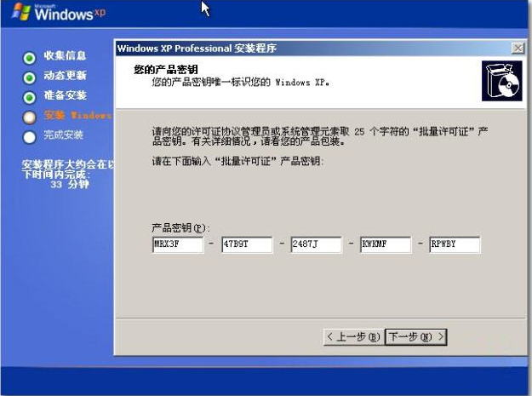This screenshot has height=396, width=532.
Task: Click the 33 分钟 remaining time estimate
Action: (x=66, y=184)
